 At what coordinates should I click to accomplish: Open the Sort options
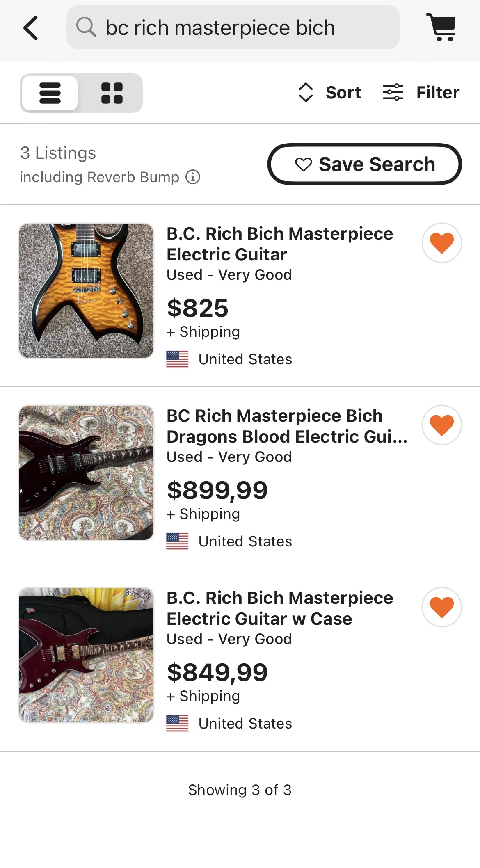330,92
